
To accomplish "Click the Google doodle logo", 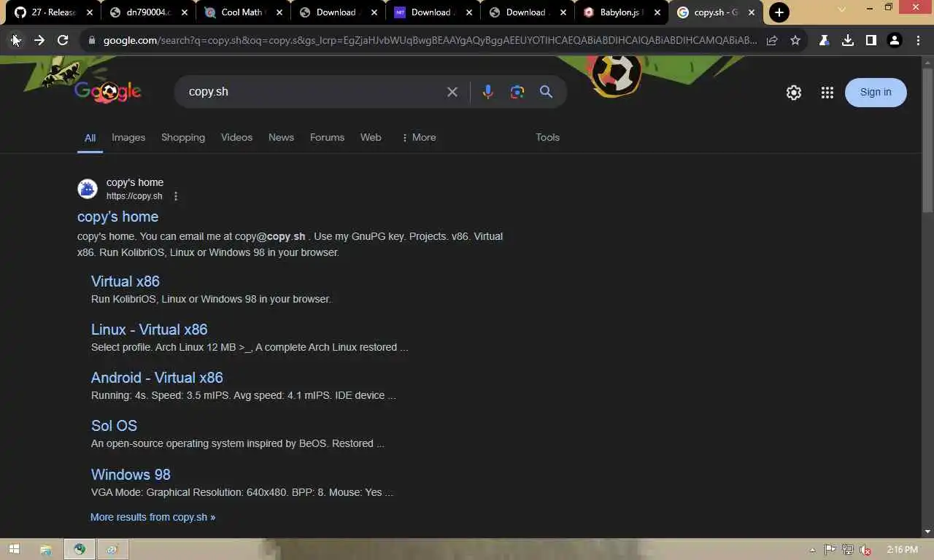I will [107, 92].
